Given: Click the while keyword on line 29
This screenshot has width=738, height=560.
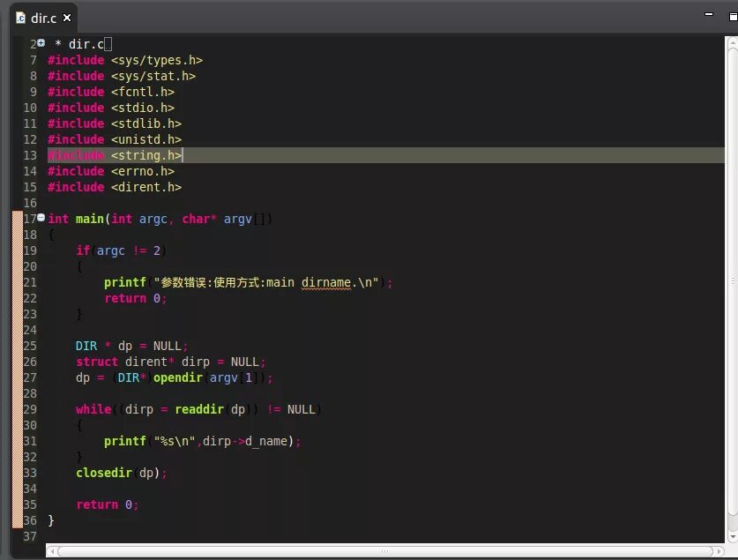Looking at the screenshot, I should (x=93, y=409).
